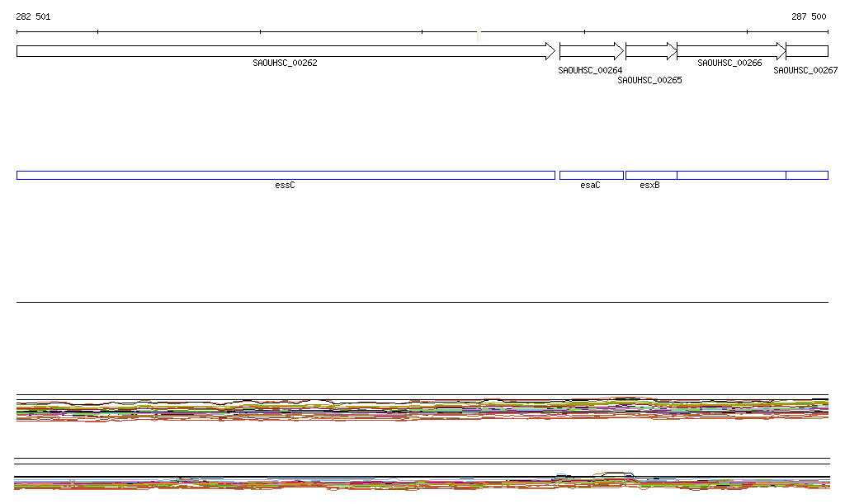This screenshot has height=504, width=845.
Task: Click the SAOUHSC_00262 text label
Action: tap(285, 63)
